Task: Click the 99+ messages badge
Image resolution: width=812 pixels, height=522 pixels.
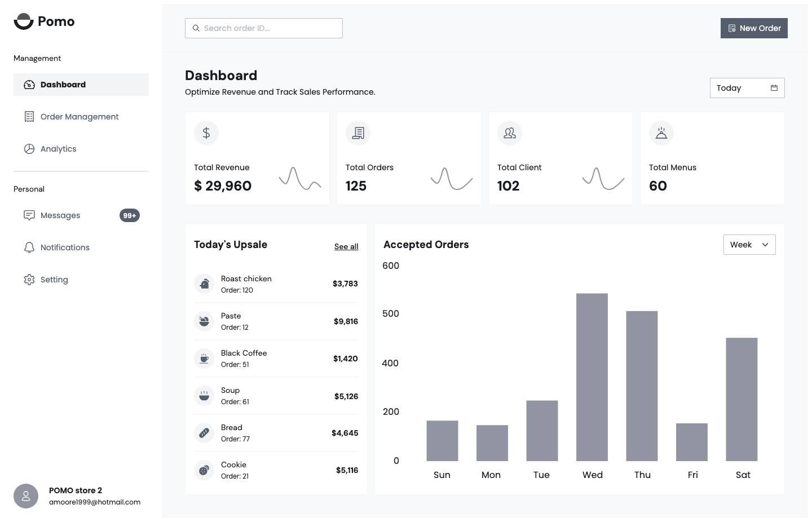Action: pos(130,215)
